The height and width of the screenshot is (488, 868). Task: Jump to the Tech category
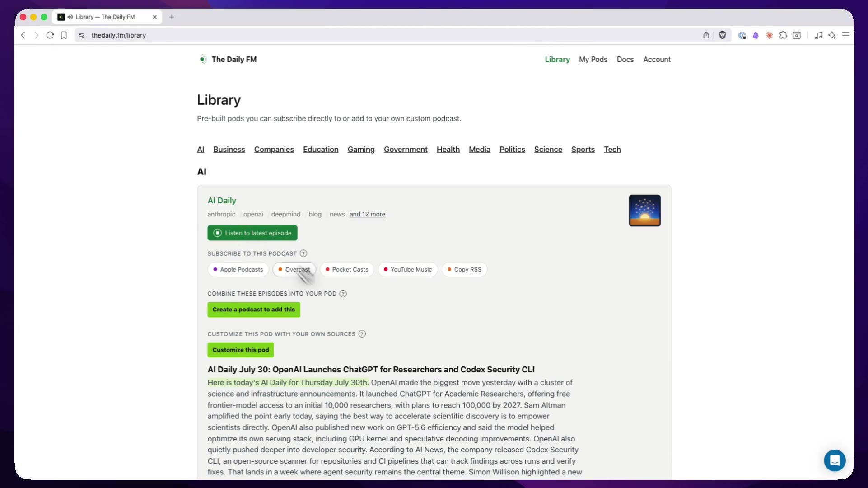[612, 150]
